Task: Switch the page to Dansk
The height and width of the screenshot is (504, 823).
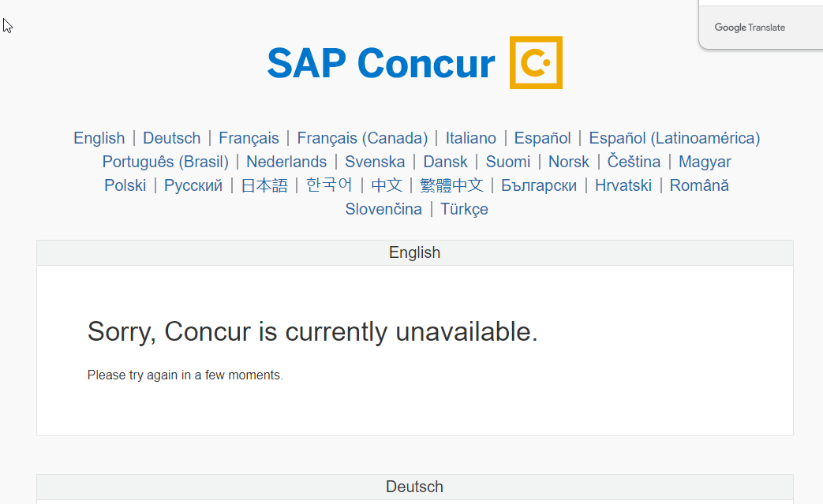Action: pyautogui.click(x=445, y=161)
